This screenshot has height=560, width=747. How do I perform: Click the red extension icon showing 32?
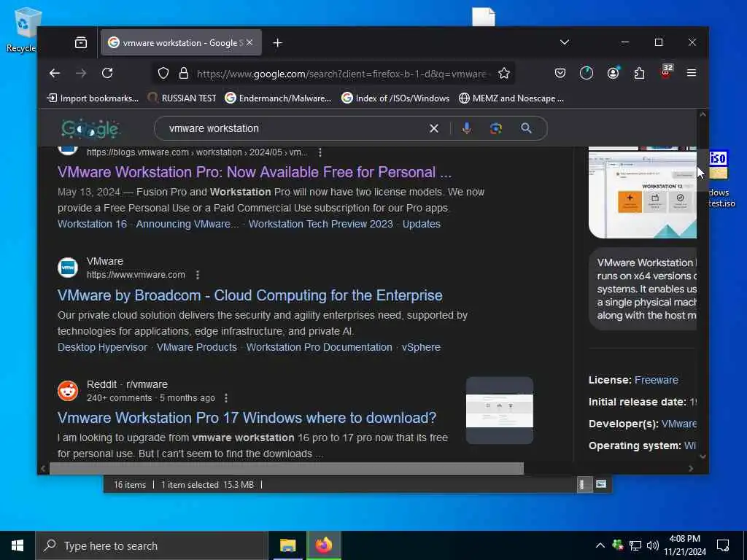point(666,72)
